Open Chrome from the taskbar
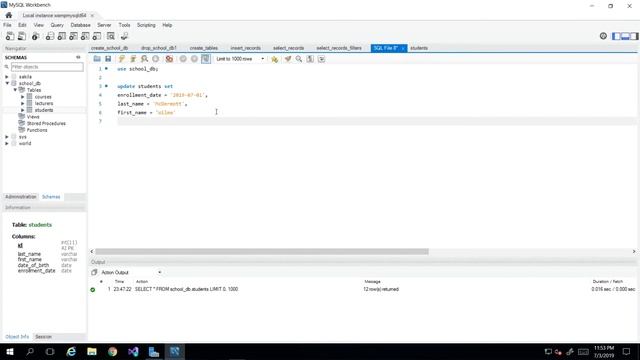This screenshot has height=360, width=640. pyautogui.click(x=113, y=351)
